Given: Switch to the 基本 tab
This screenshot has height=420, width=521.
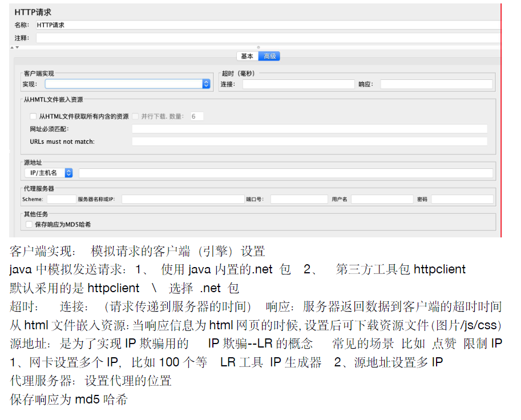Looking at the screenshot, I should pyautogui.click(x=246, y=56).
